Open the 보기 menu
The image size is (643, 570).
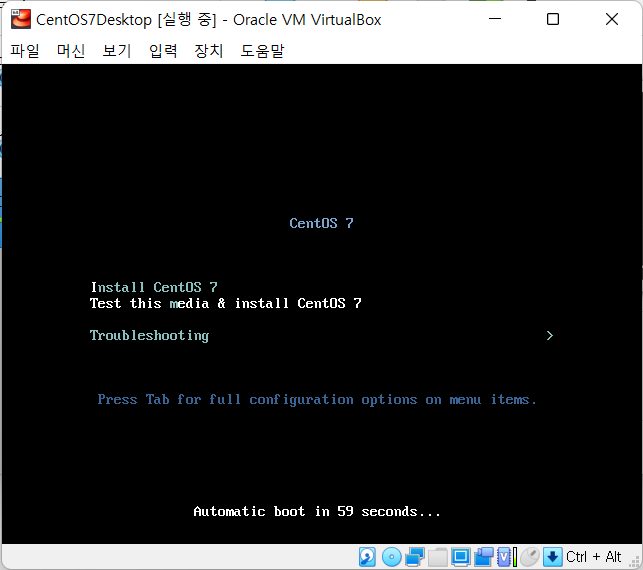(x=116, y=51)
